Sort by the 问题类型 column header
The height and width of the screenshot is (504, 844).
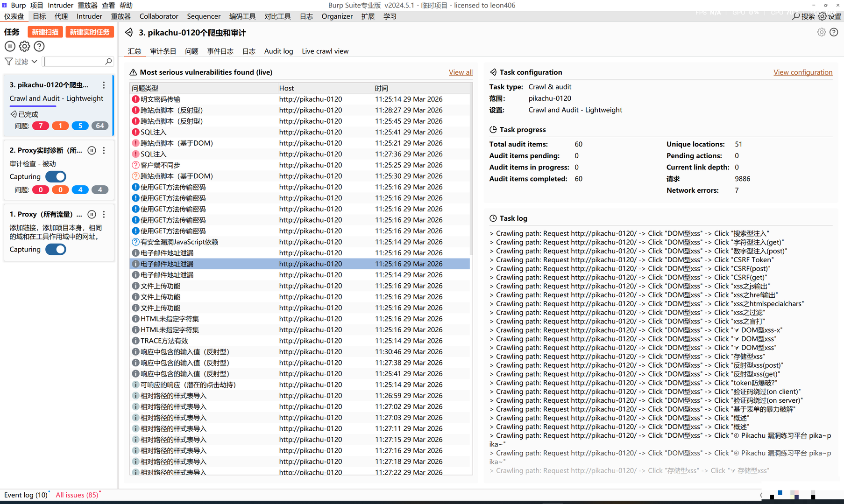point(204,88)
